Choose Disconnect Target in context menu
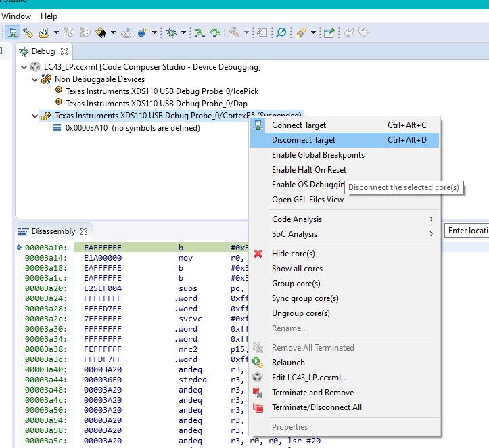 click(x=345, y=140)
